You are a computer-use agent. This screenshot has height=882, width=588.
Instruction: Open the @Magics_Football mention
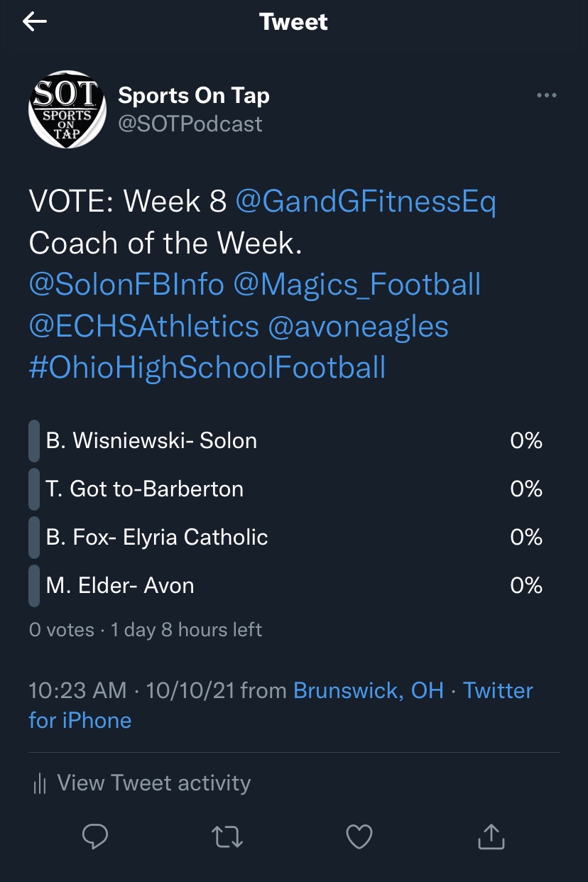click(357, 285)
